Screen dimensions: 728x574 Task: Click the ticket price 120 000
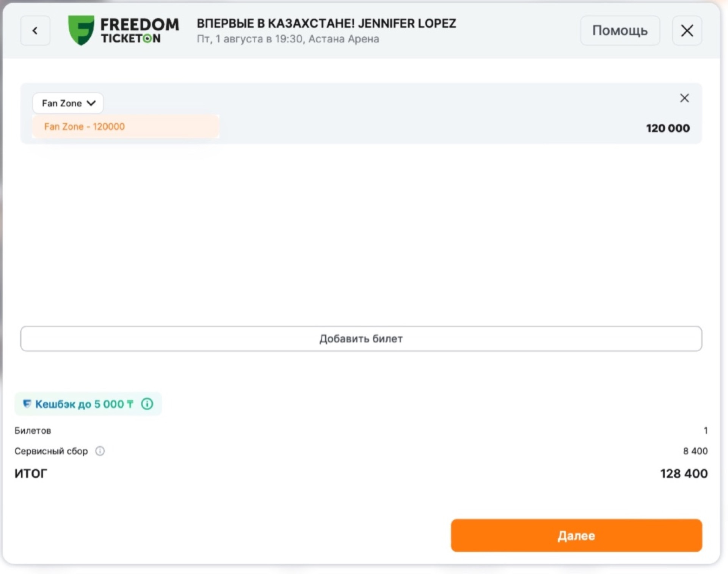[668, 128]
